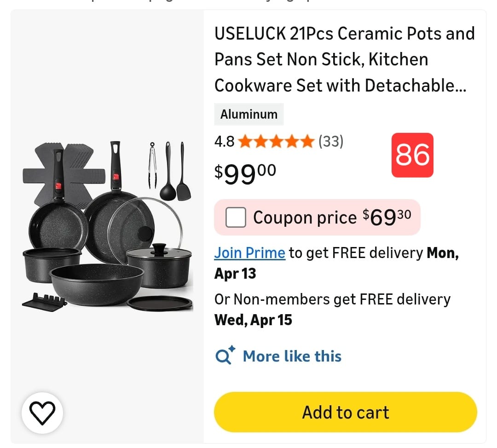Screen dimensions: 497x448
Task: Open the More like this link
Action: [292, 356]
